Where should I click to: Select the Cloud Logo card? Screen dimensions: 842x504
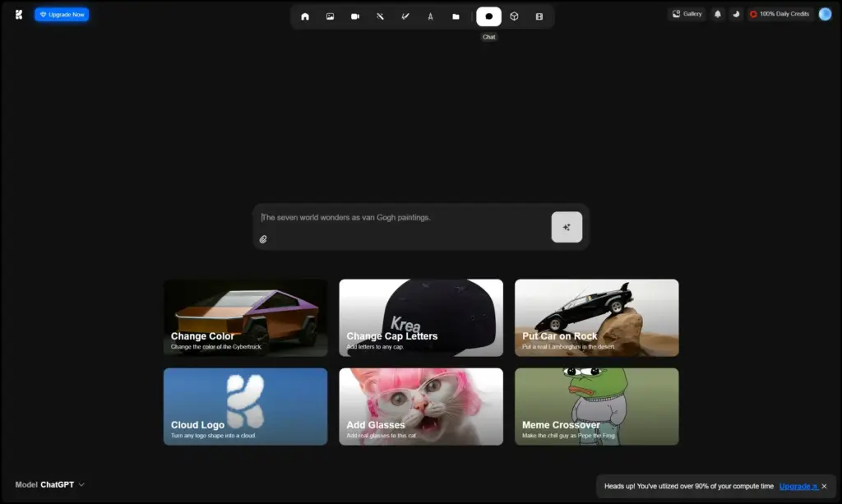pyautogui.click(x=245, y=406)
